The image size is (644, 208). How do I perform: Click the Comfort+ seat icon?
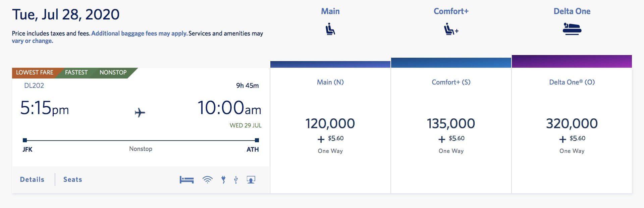[x=449, y=30]
